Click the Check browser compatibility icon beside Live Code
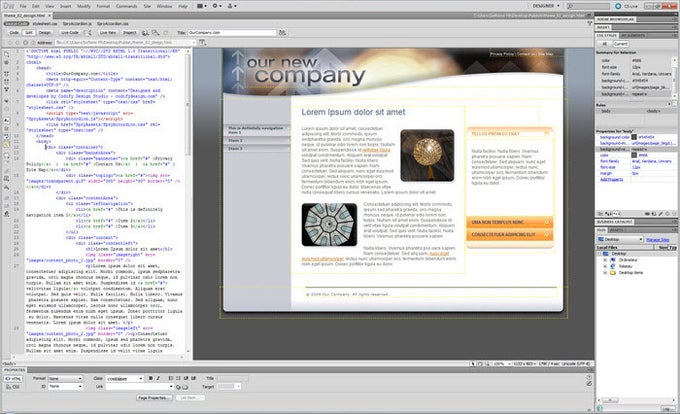This screenshot has width=680, height=414. pyautogui.click(x=88, y=33)
